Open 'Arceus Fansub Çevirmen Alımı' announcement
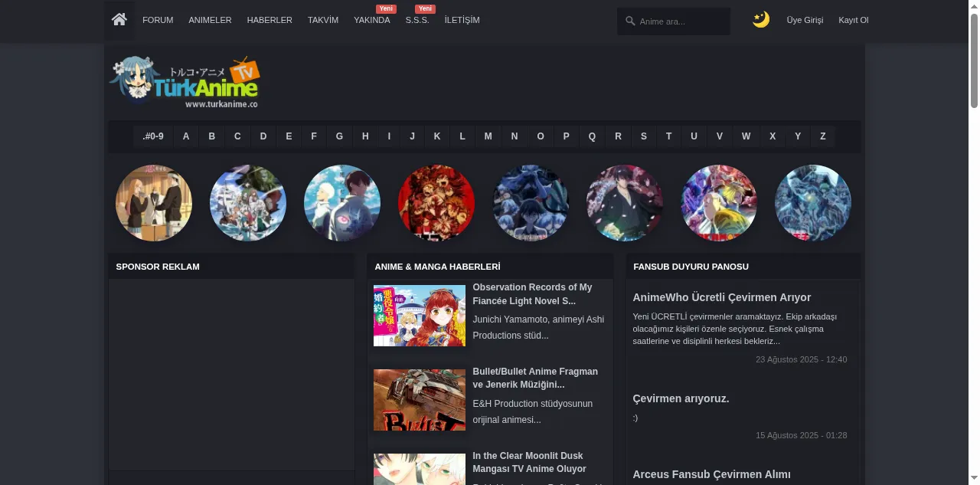Image resolution: width=980 pixels, height=485 pixels. click(x=711, y=474)
